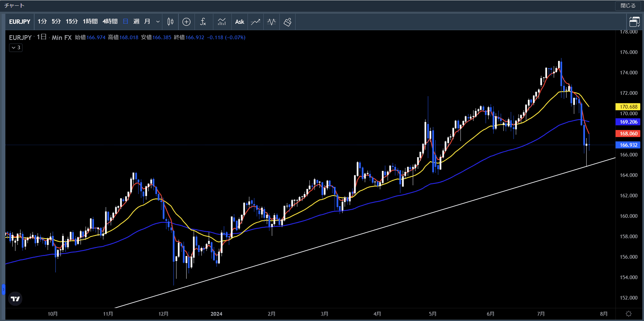Expand the timeframe dropdown arrow
This screenshot has height=321, width=644.
pos(158,22)
